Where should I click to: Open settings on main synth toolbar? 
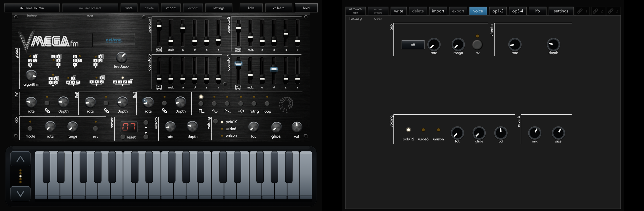(x=219, y=8)
